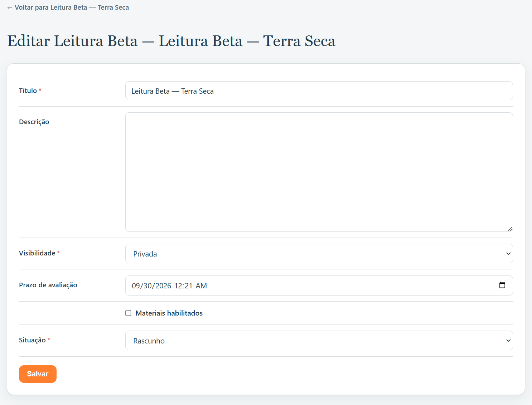The height and width of the screenshot is (405, 532).
Task: Click the Prazo de avaliação date field
Action: pos(319,286)
